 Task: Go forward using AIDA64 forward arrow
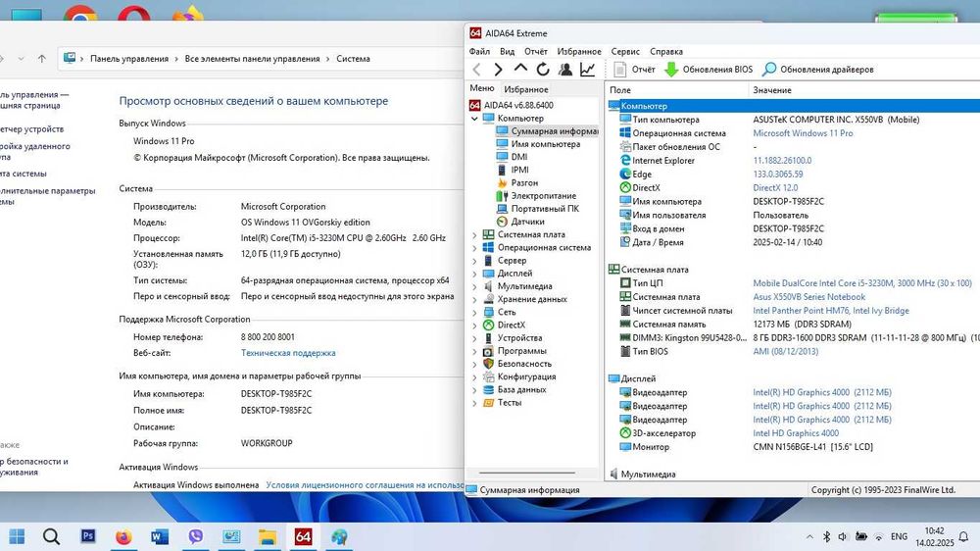pos(498,70)
